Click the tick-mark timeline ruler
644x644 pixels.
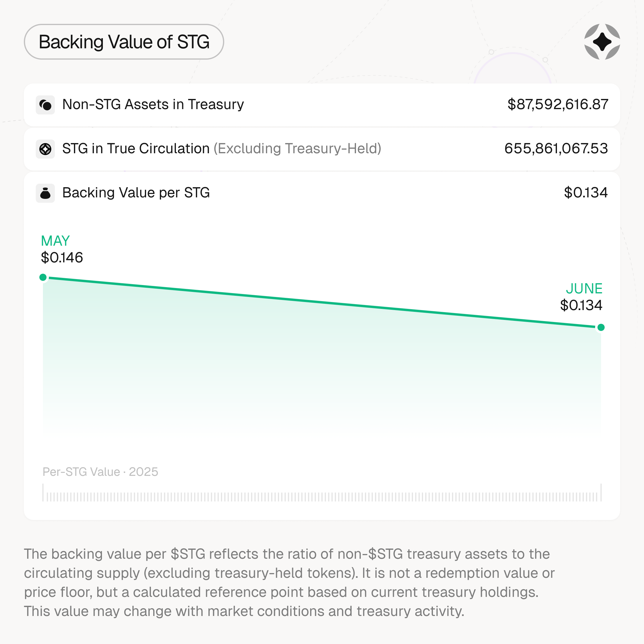click(322, 493)
